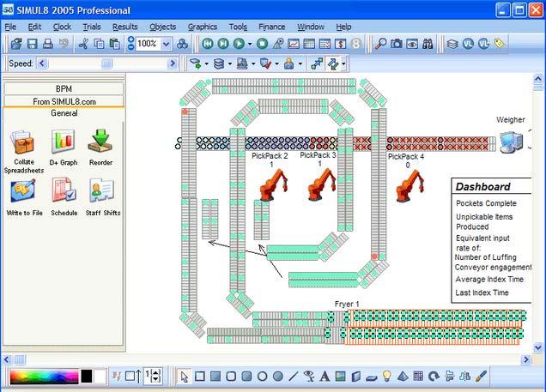Zoom out with the minus icon
The height and width of the screenshot is (392, 546).
(x=130, y=47)
